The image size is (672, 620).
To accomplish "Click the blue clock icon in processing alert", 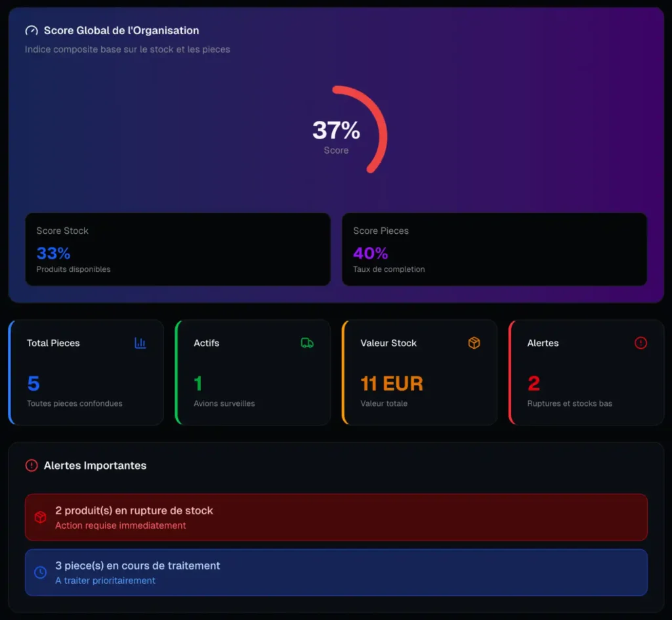I will tap(40, 573).
